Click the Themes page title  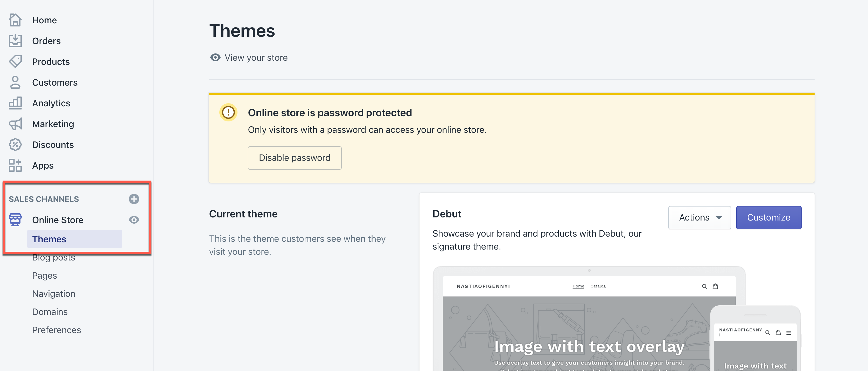(x=242, y=31)
